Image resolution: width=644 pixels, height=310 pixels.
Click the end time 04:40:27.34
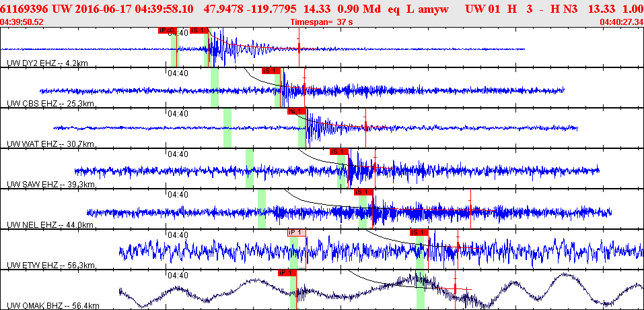(x=621, y=22)
